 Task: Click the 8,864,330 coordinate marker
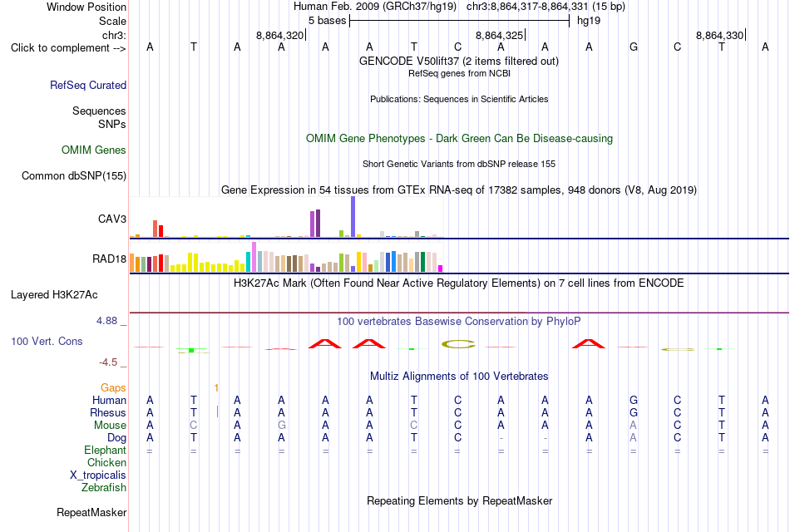720,35
